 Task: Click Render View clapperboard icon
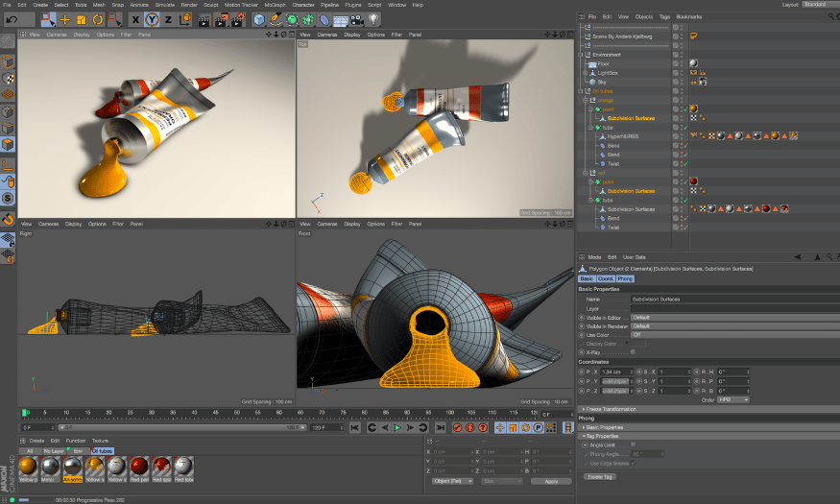(204, 20)
